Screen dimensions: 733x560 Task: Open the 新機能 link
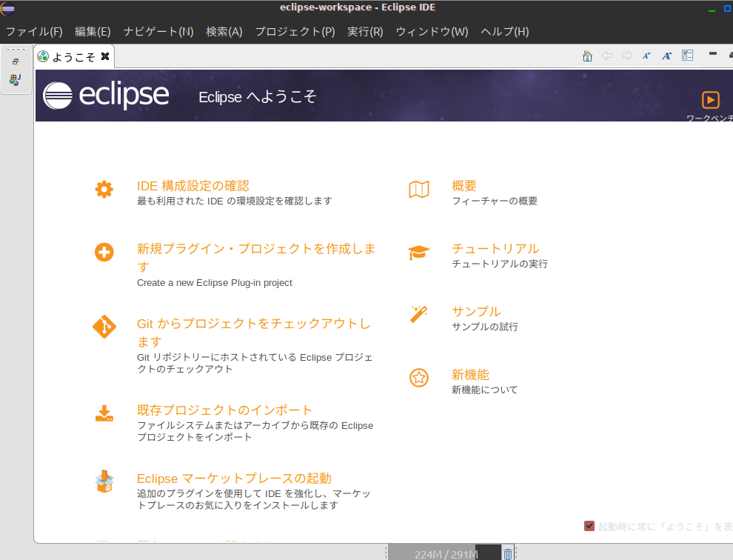[x=470, y=374]
